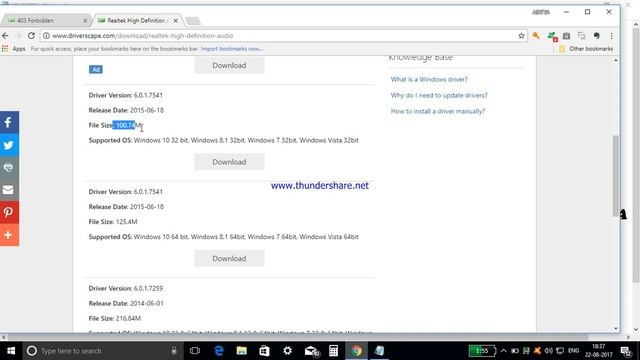This screenshot has width=640, height=360.
Task: Open Other bookmarks folder
Action: click(x=585, y=49)
